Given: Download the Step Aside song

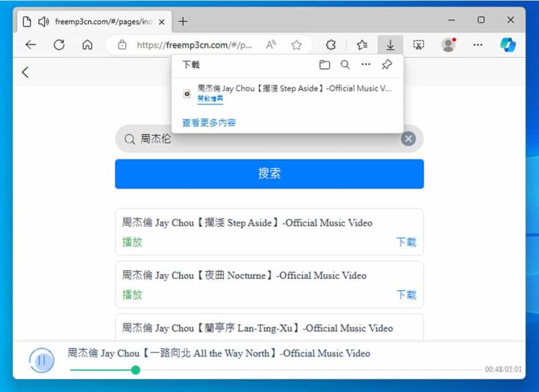Looking at the screenshot, I should [406, 242].
